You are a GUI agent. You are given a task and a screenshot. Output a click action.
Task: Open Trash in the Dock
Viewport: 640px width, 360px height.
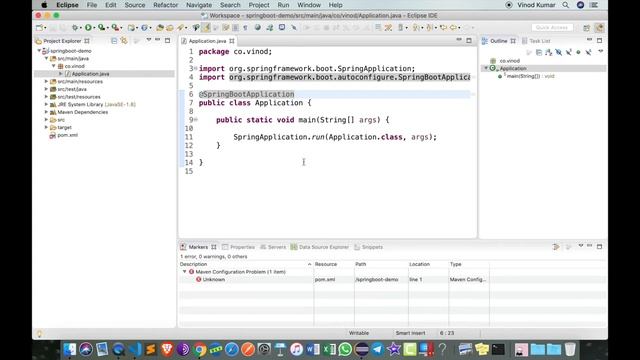(570, 349)
